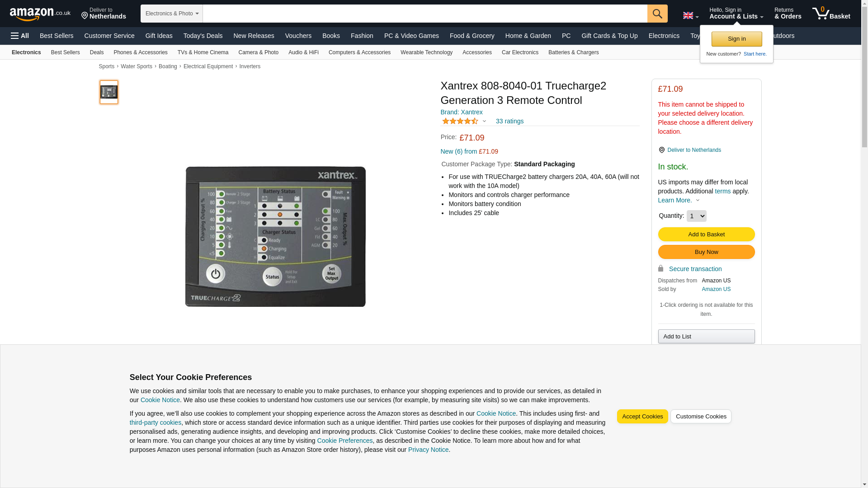The image size is (868, 488).
Task: Click the Amazon.co.uk logo
Action: [x=40, y=14]
